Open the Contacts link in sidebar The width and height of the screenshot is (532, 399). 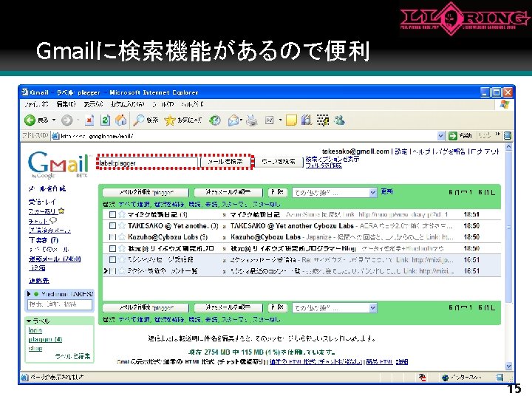coord(39,281)
